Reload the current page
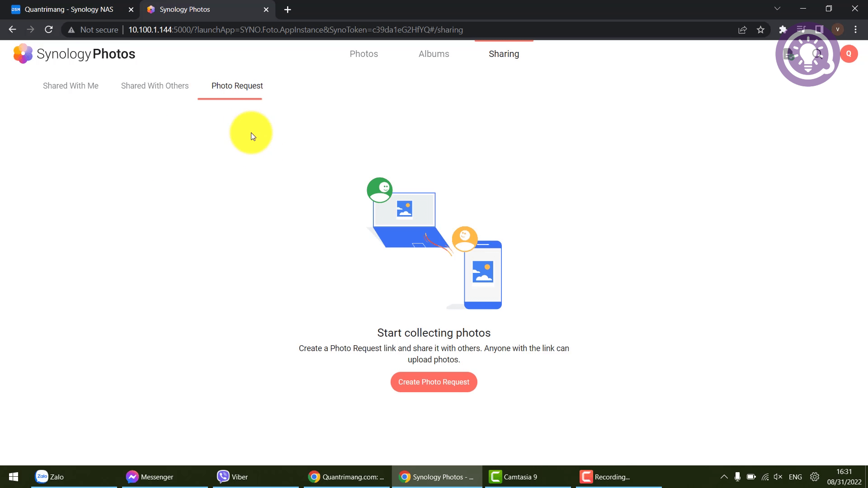 49,30
